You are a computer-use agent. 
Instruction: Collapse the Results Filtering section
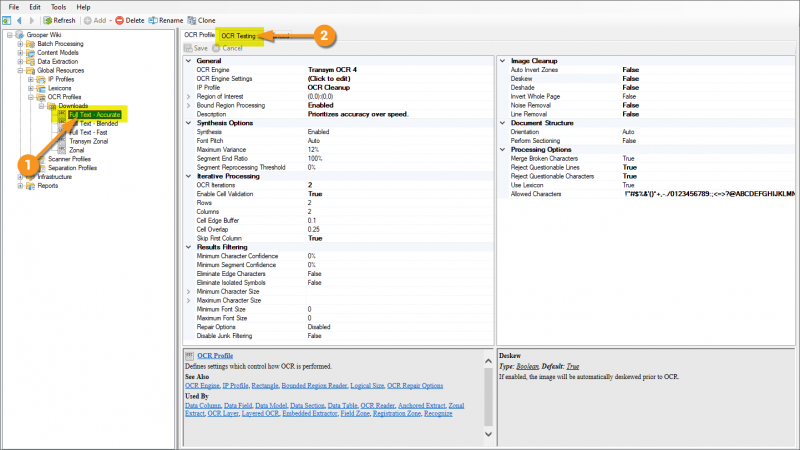(188, 247)
